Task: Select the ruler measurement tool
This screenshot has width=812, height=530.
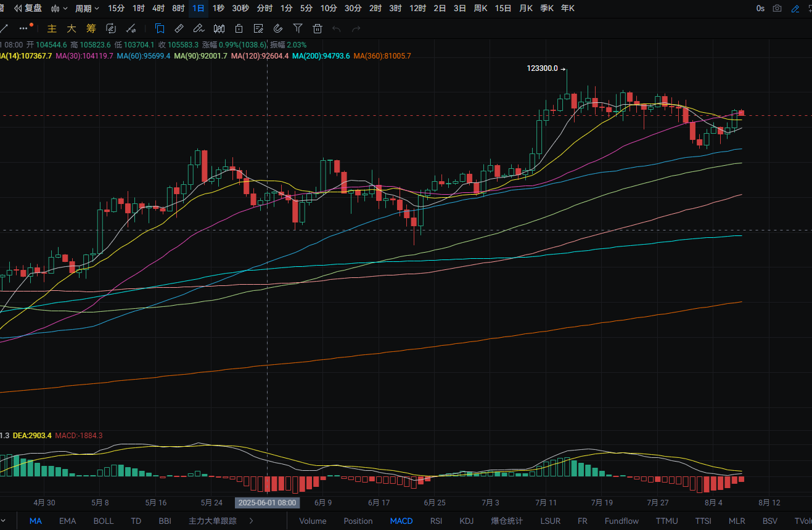Action: [x=179, y=28]
